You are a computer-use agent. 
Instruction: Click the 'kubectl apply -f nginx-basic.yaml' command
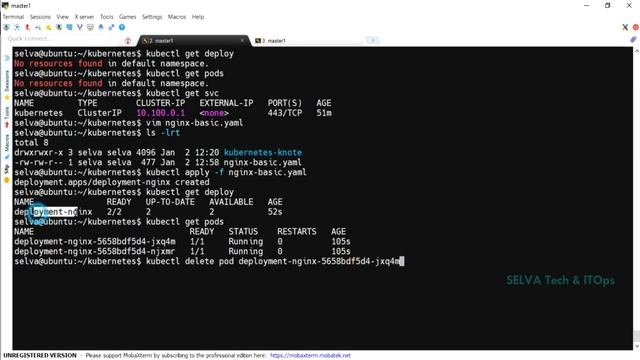pyautogui.click(x=226, y=172)
